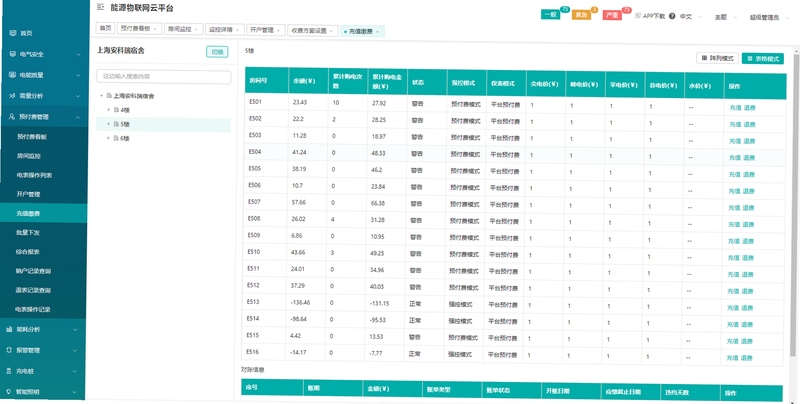Image resolution: width=800 pixels, height=404 pixels.
Task: Switch to 表格模式 view
Action: (763, 59)
